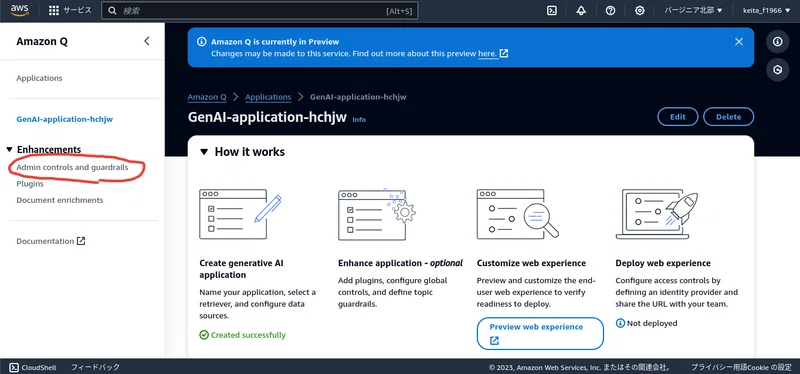Collapse the Enhancements section
The image size is (800, 374).
[9, 149]
